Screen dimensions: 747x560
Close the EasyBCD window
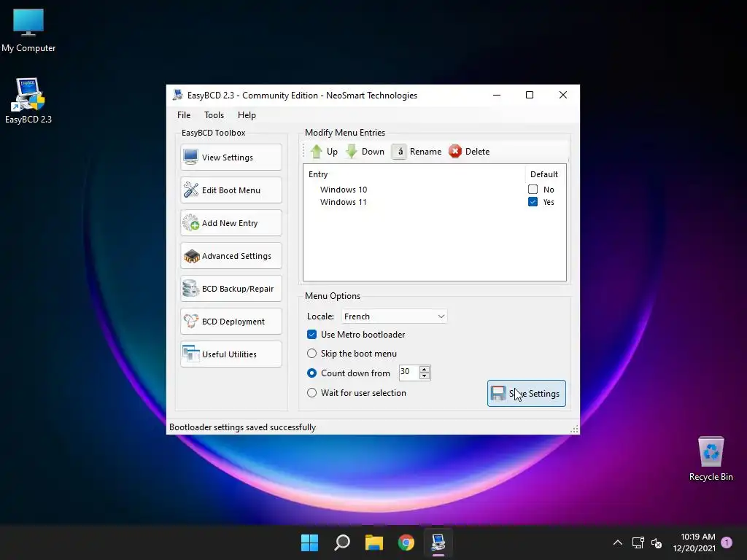(x=562, y=95)
